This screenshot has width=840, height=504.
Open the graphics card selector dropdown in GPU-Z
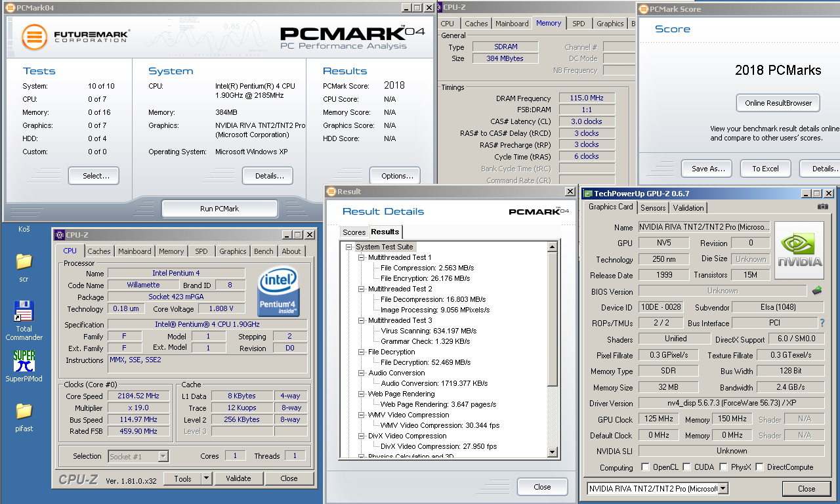[x=723, y=489]
